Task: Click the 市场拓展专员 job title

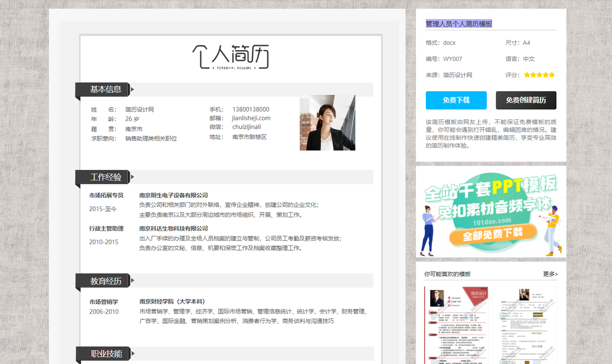Action: [x=106, y=195]
